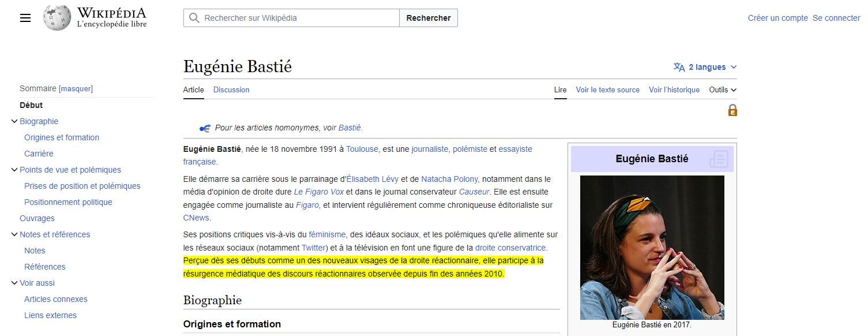
Task: Click the infobox document icon
Action: [x=719, y=159]
